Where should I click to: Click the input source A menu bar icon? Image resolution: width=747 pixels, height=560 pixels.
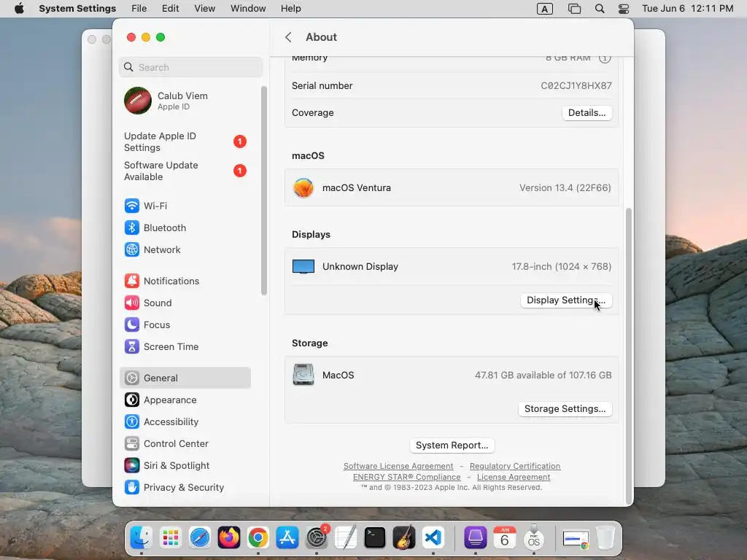coord(544,9)
